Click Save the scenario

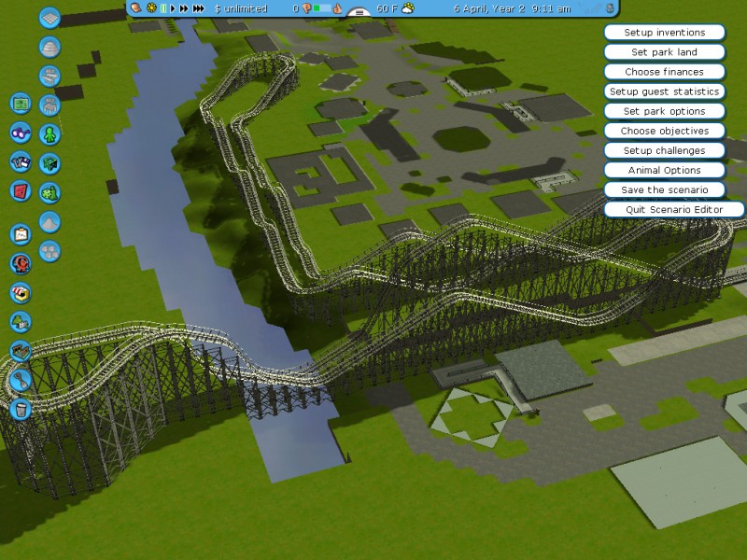pyautogui.click(x=665, y=190)
